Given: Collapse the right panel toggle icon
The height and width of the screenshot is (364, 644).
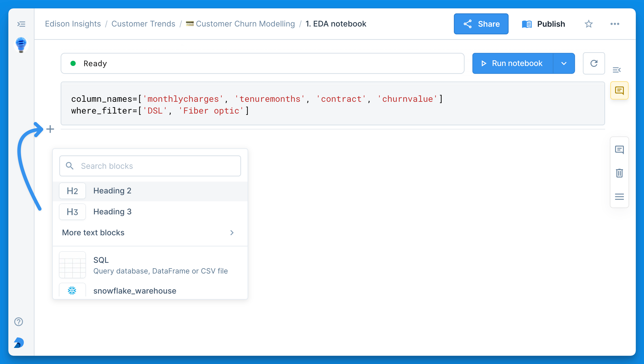Looking at the screenshot, I should (x=616, y=70).
